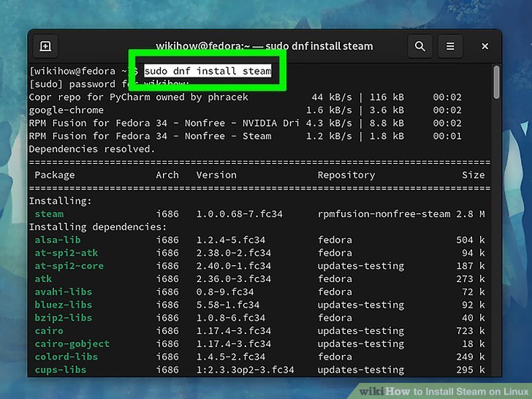Click size '723 k' in cairo row
Viewport: 532px width, 399px height.
pos(471,331)
